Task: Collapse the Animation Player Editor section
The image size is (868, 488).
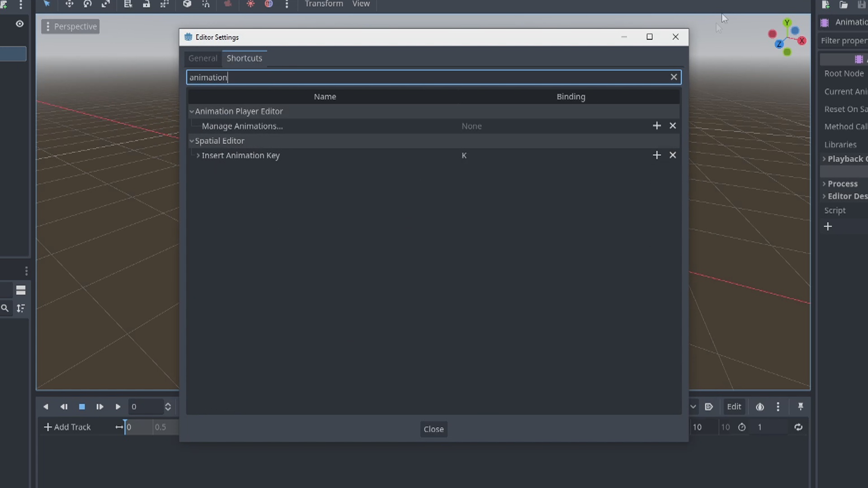Action: tap(192, 111)
